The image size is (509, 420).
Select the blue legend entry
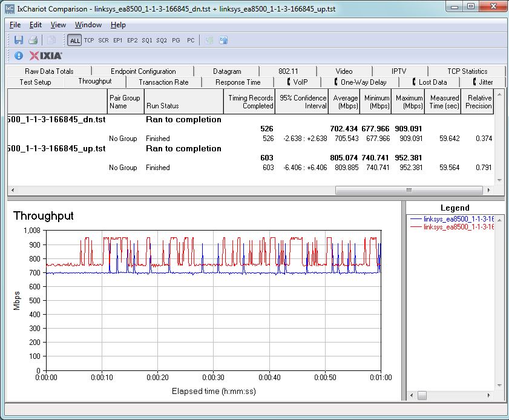pyautogui.click(x=452, y=218)
